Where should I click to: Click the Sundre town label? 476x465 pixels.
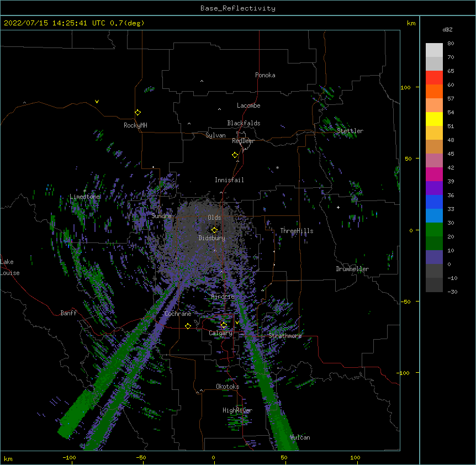pos(161,216)
